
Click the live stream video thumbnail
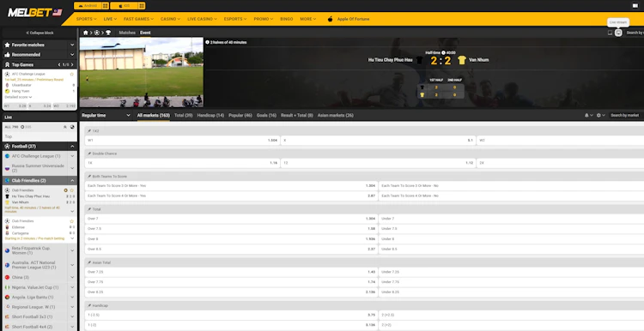tap(142, 73)
